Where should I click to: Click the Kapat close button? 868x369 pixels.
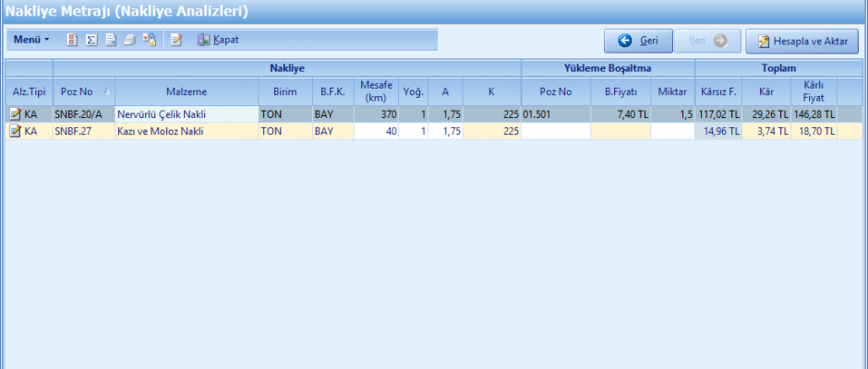218,41
